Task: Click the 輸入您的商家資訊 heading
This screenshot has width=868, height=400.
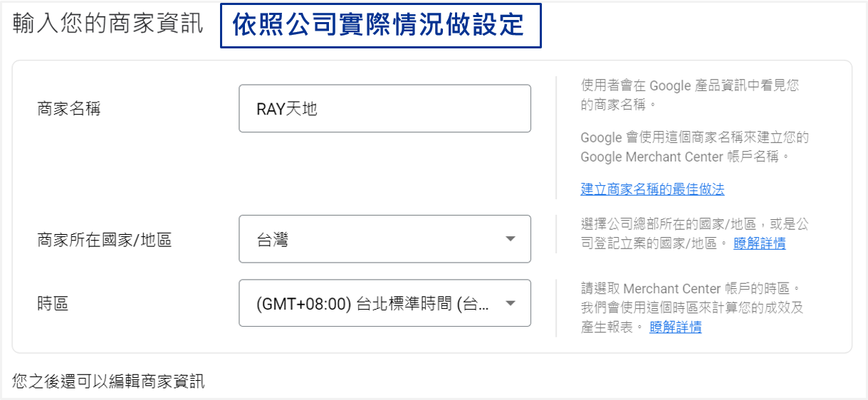Action: (108, 23)
